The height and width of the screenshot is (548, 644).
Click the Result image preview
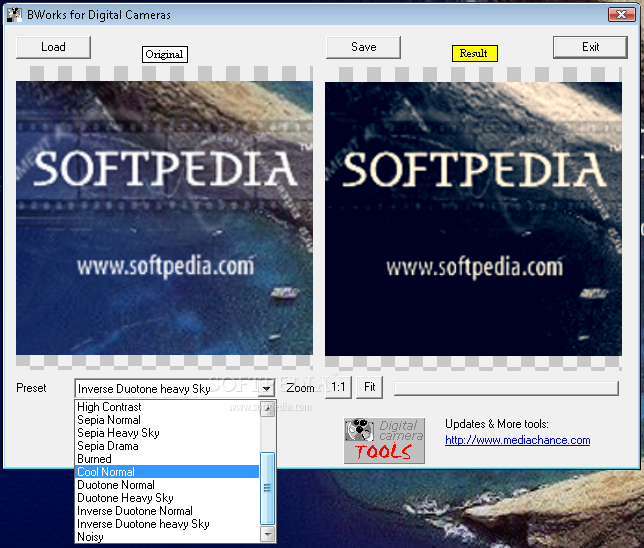point(473,219)
